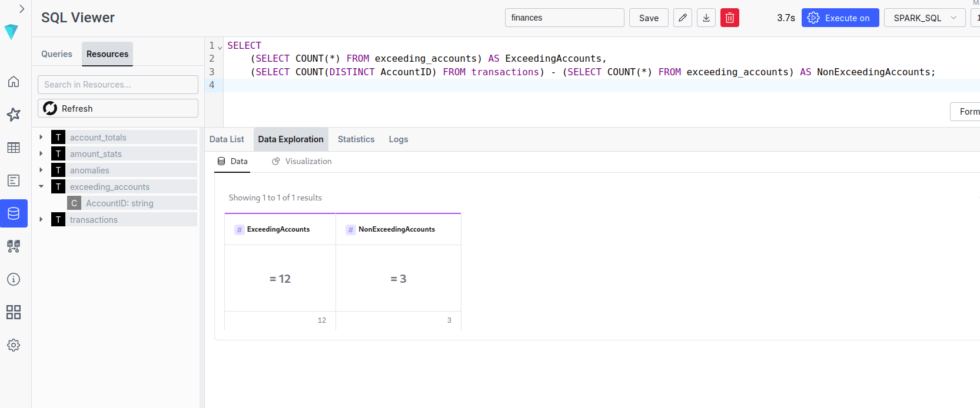980x408 pixels.
Task: Click the Search in Resources field
Action: [x=118, y=85]
